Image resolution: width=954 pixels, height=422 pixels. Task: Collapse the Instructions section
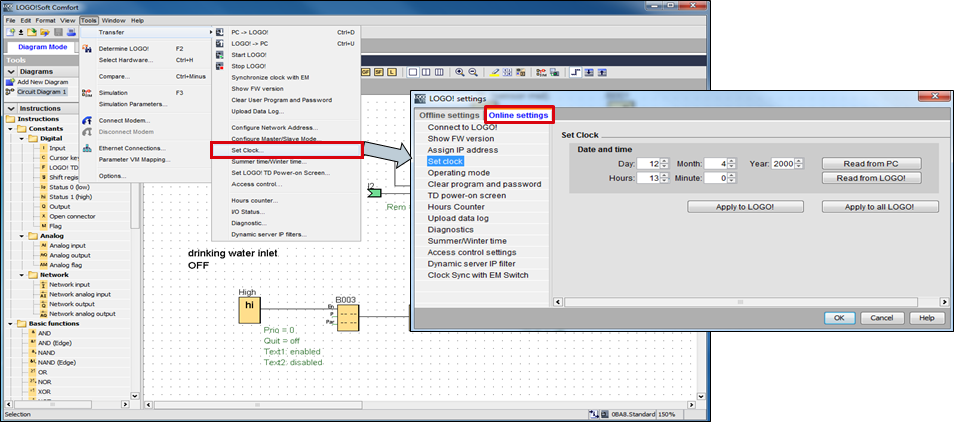click(x=9, y=108)
